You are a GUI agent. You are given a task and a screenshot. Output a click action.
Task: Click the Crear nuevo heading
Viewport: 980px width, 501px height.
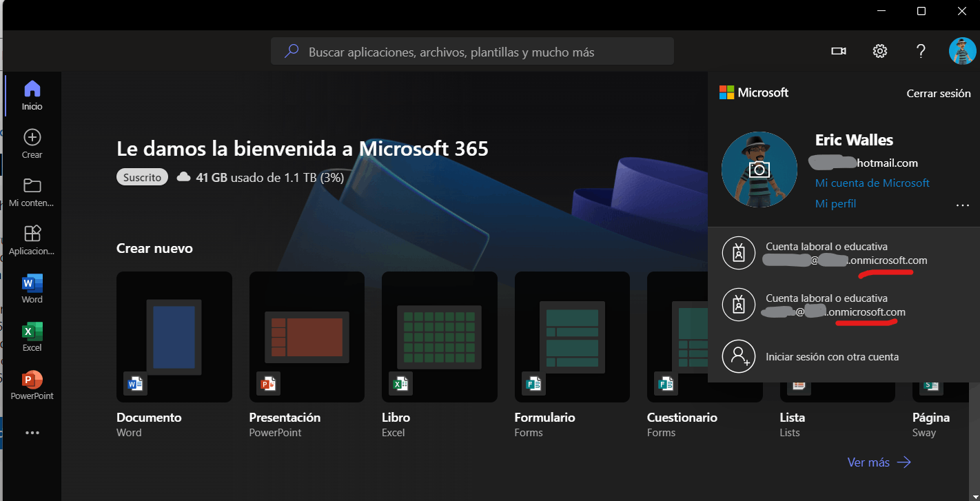coord(154,248)
